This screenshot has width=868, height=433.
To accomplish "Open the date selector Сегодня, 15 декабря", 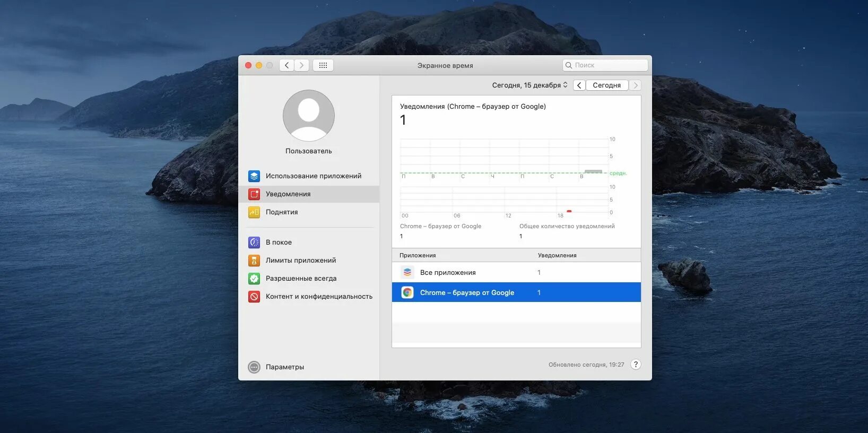I will [x=530, y=85].
